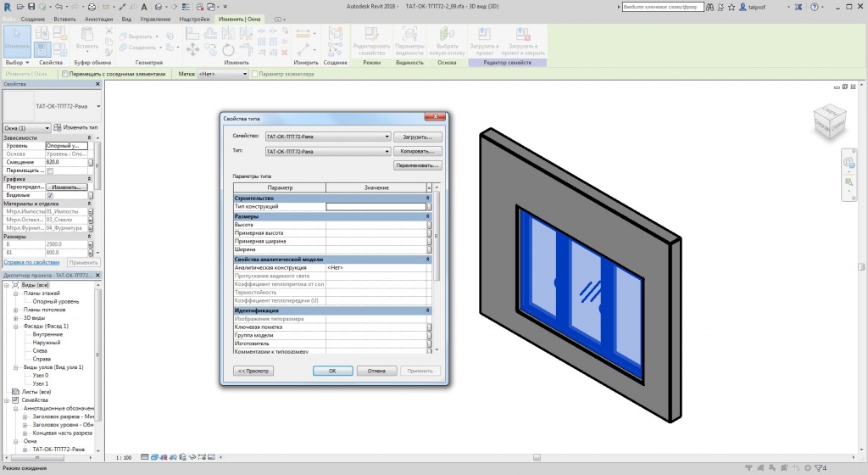
Task: Select Опорный уровень in project browser
Action: tap(56, 301)
